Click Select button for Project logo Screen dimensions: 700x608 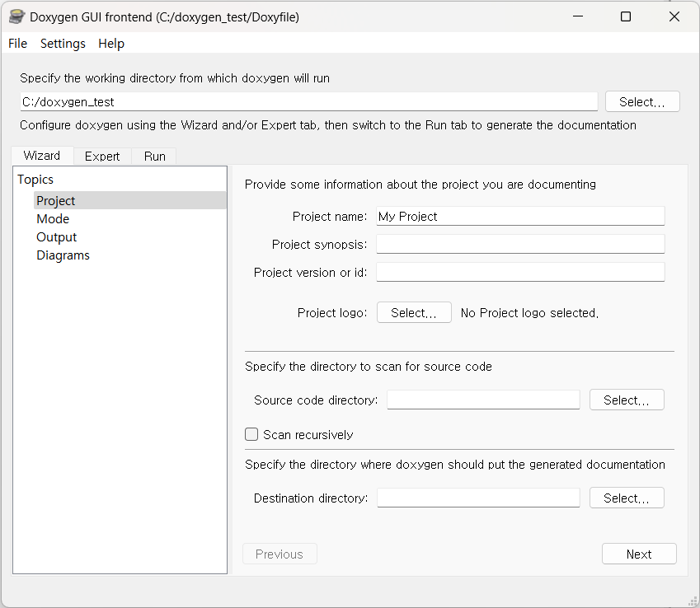pyautogui.click(x=414, y=313)
